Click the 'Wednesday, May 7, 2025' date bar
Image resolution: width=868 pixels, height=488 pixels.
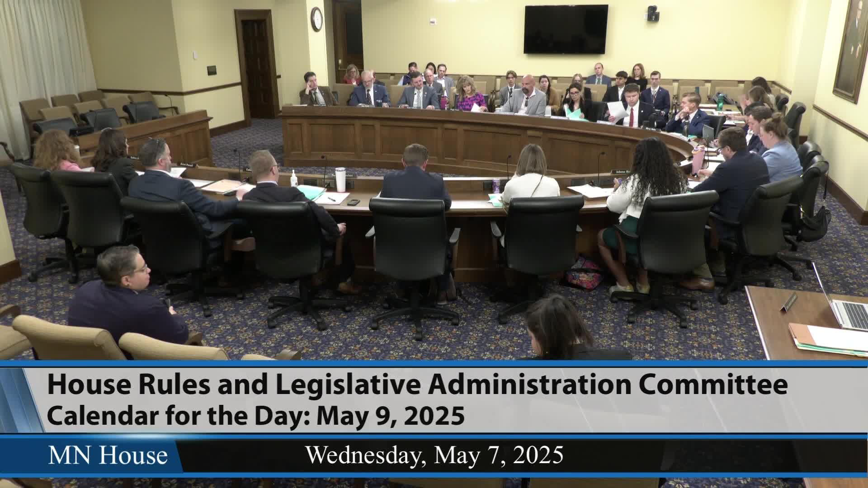[434, 455]
